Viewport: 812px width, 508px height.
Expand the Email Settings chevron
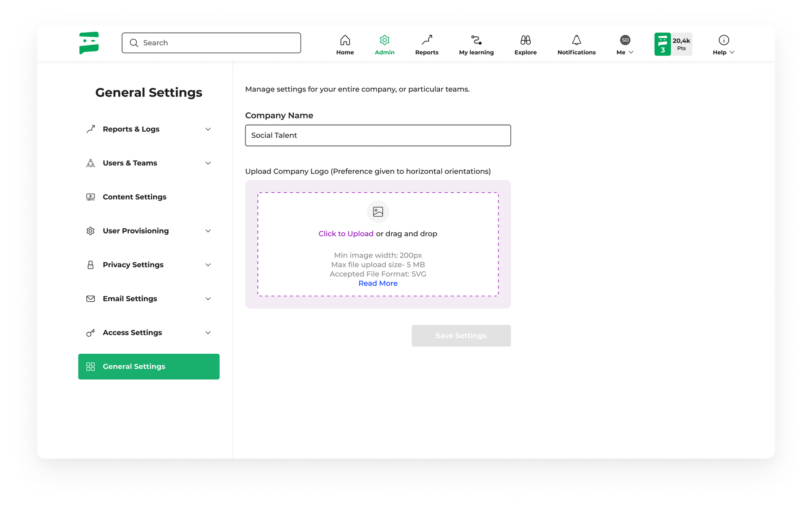(x=208, y=299)
